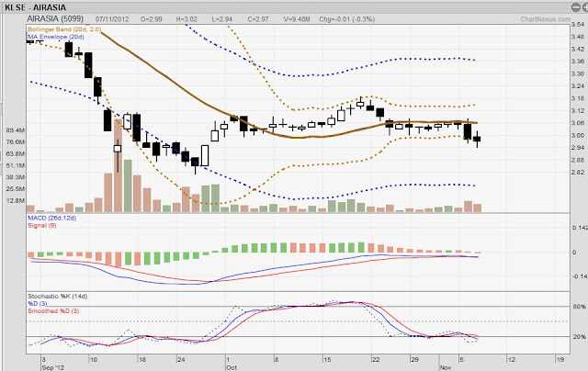Click the 12.8M volume axis label
Viewport: 588px width, 371px height.
(x=16, y=200)
